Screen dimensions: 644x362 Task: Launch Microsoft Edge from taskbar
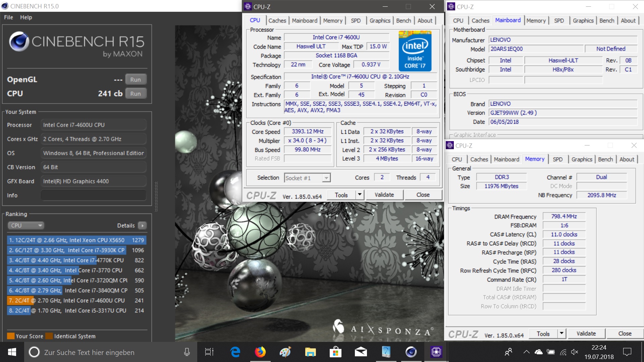coord(235,352)
